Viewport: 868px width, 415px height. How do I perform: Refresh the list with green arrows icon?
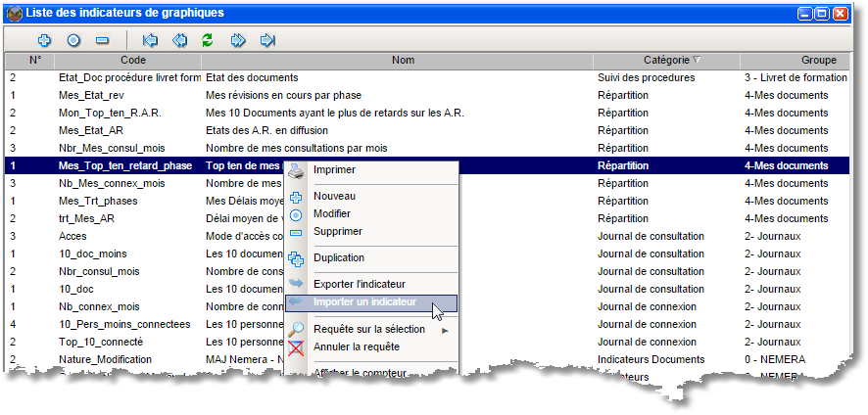(208, 40)
